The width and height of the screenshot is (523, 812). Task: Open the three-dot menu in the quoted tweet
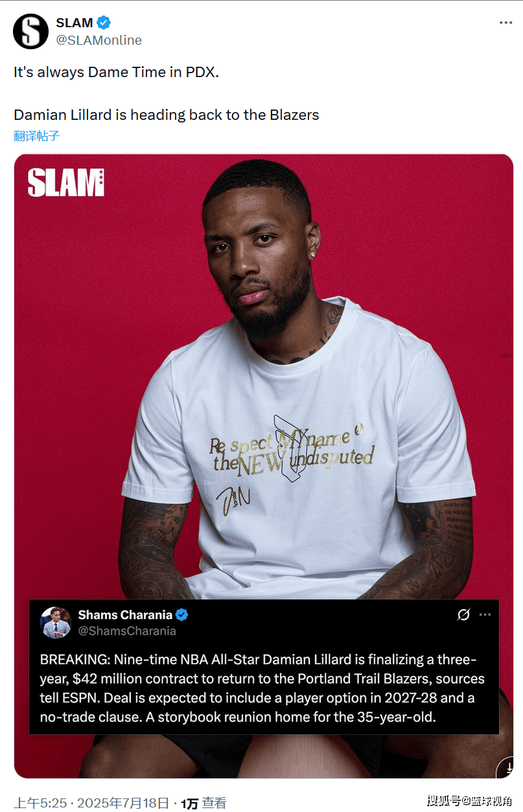(485, 614)
